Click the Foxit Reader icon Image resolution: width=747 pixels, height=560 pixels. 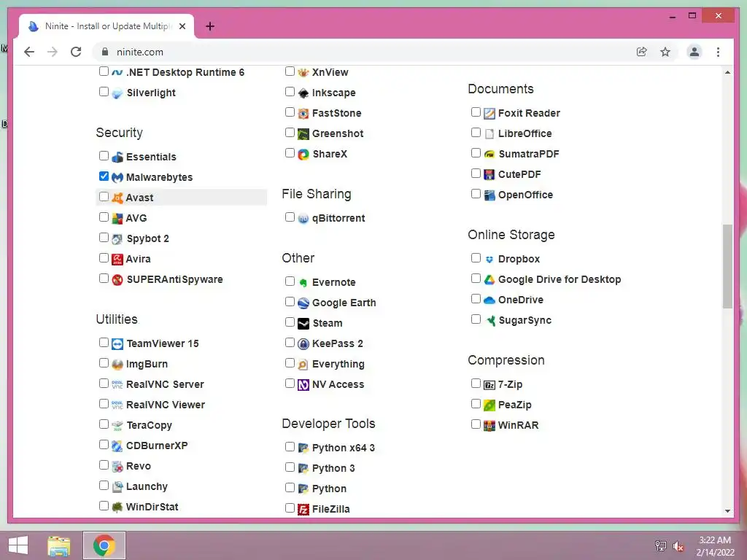pos(489,113)
